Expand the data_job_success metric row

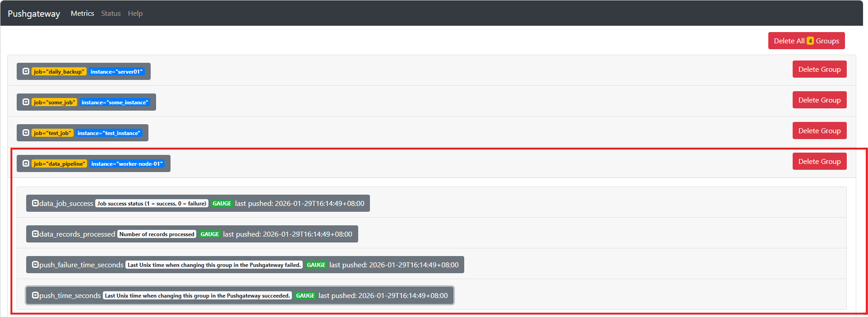pos(66,204)
